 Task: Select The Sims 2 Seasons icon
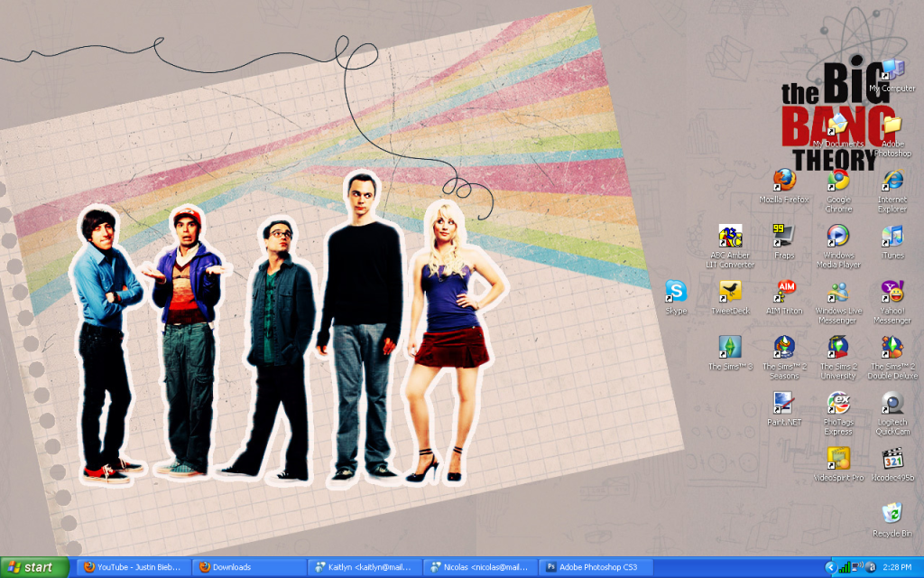click(x=784, y=358)
